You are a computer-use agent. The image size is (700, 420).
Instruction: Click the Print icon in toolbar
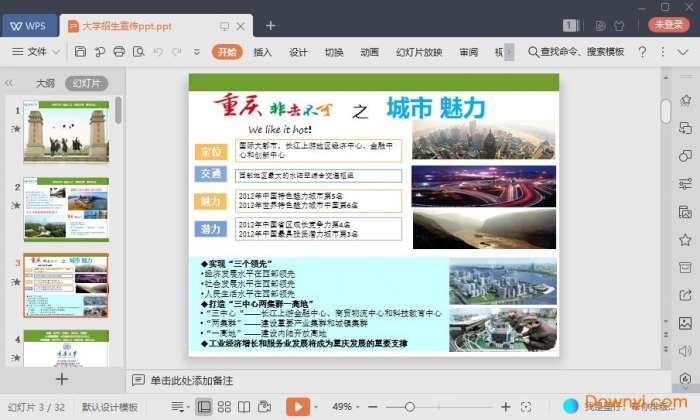click(x=119, y=52)
